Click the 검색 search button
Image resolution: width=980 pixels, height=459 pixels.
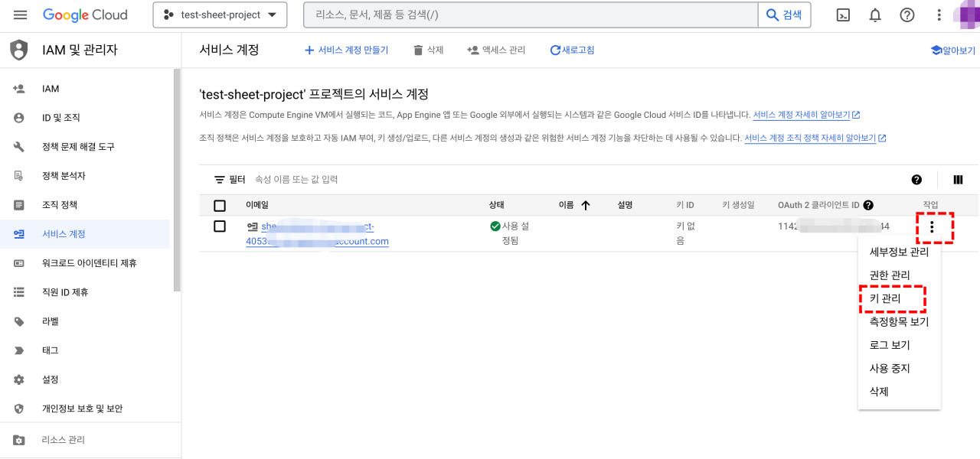point(784,15)
